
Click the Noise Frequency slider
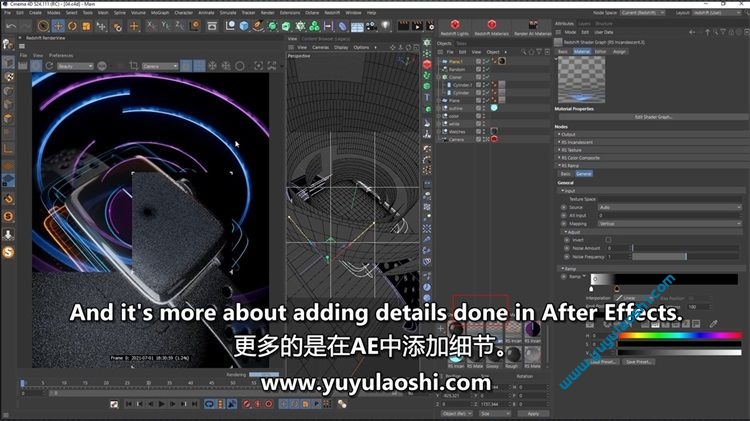tap(685, 257)
